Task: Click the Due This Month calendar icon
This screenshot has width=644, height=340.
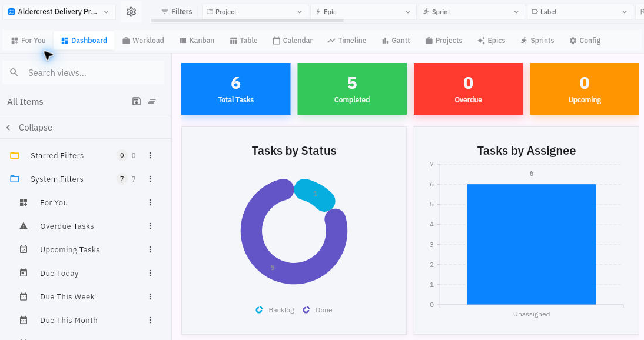Action: click(x=24, y=320)
